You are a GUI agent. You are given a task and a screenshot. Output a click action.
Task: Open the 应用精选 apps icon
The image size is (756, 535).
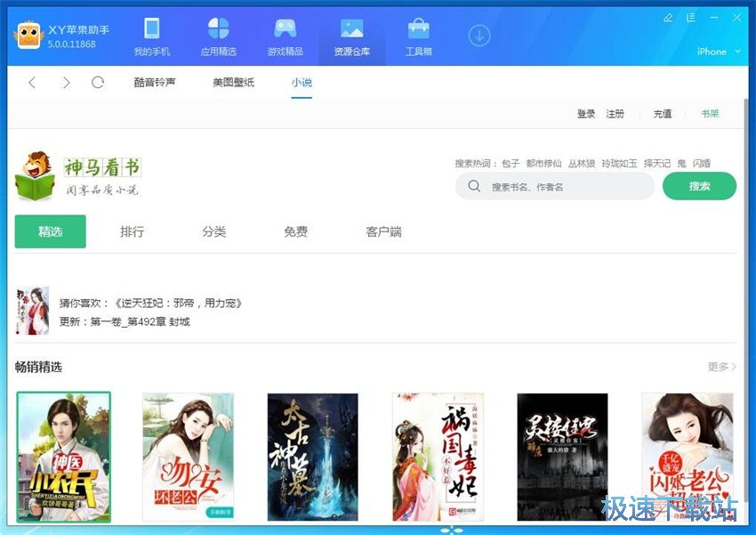219,28
